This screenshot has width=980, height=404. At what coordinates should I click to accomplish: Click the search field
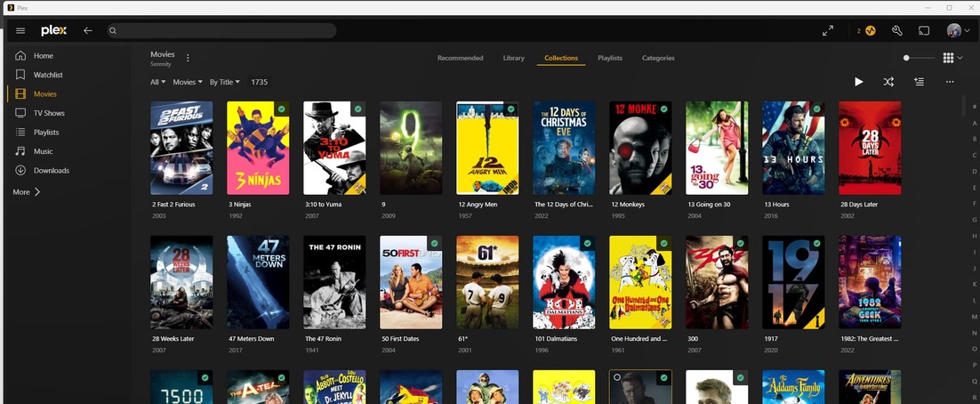[x=221, y=30]
